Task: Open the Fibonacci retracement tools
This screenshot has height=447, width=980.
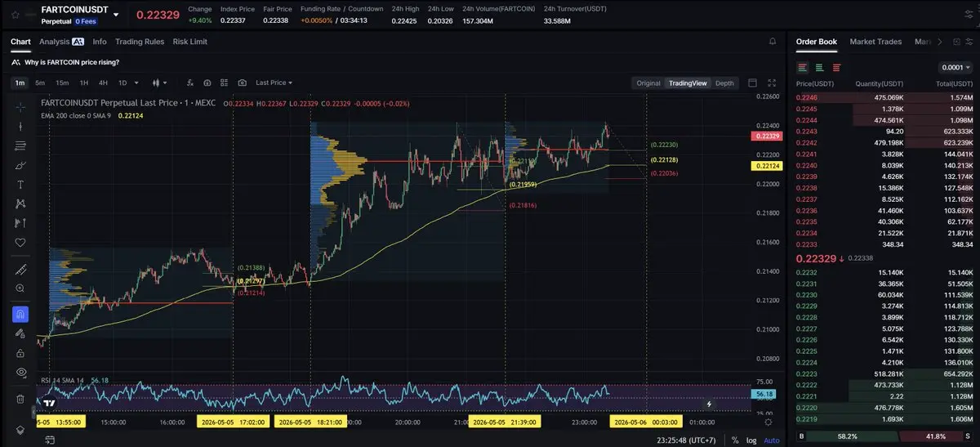Action: pyautogui.click(x=20, y=146)
